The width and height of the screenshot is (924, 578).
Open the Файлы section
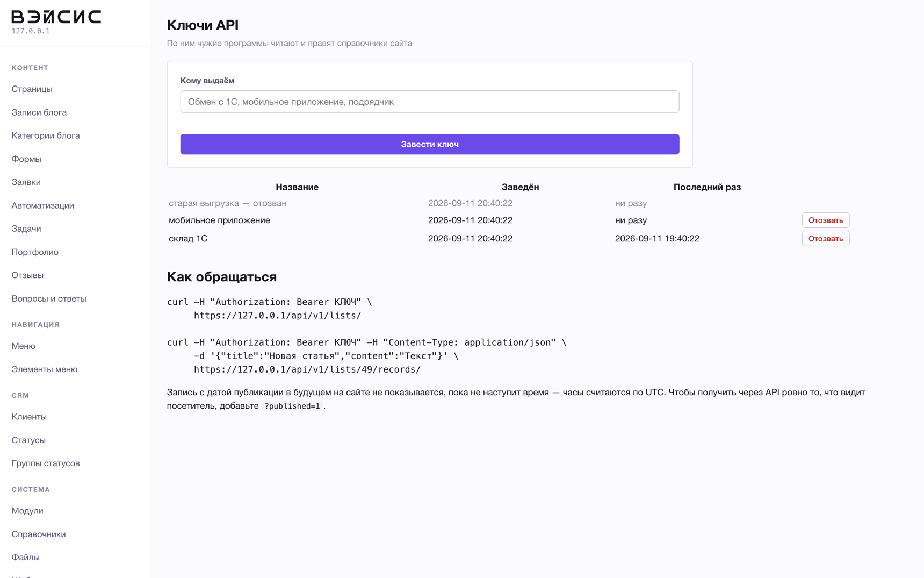[26, 557]
